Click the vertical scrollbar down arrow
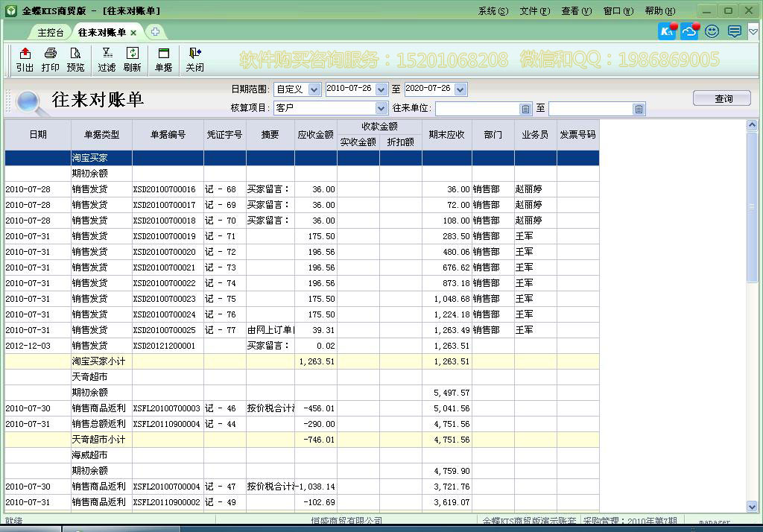The image size is (763, 532). 752,506
